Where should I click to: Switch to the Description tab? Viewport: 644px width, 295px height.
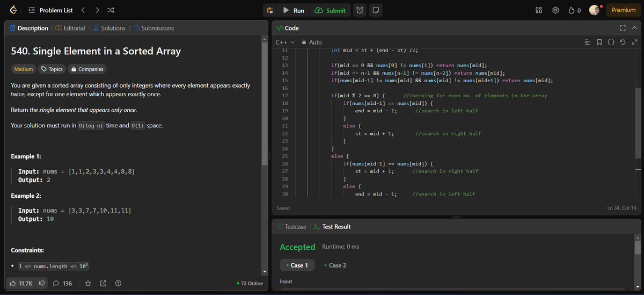coord(28,28)
